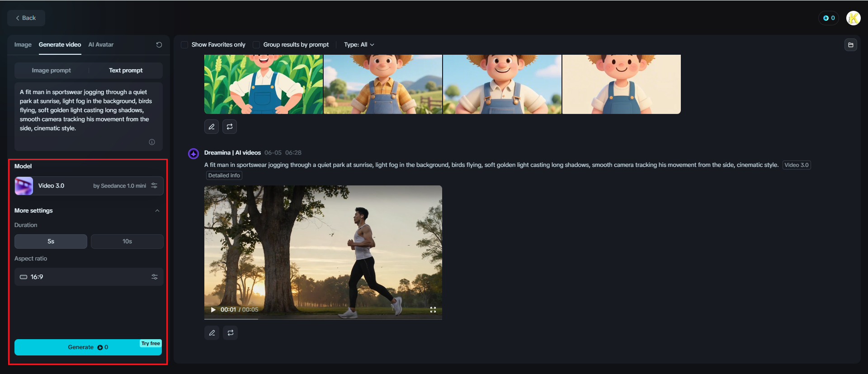Enable Show Favorites only checkbox
This screenshot has width=868, height=374.
pos(184,45)
